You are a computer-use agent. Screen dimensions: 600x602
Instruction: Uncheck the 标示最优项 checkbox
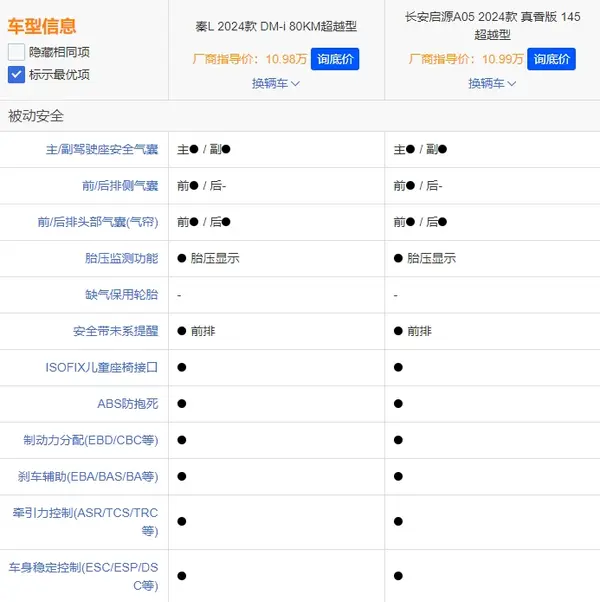[16, 74]
